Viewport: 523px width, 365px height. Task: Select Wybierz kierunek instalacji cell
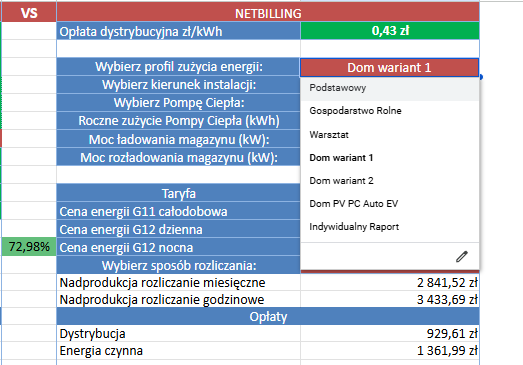click(x=178, y=85)
